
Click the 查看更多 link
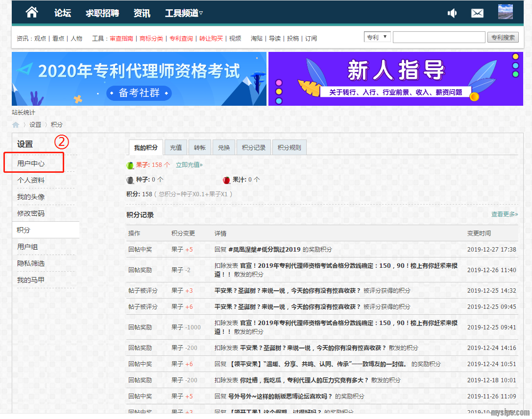504,214
